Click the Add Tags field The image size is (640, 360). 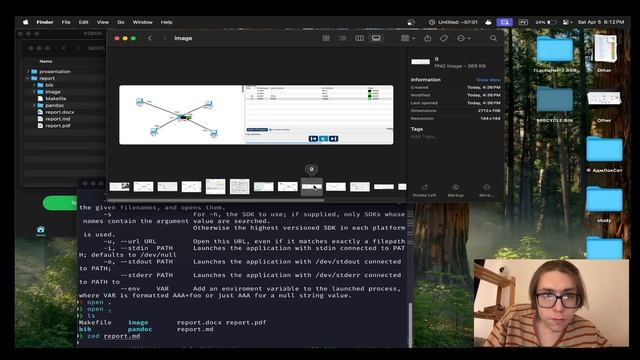pyautogui.click(x=423, y=137)
